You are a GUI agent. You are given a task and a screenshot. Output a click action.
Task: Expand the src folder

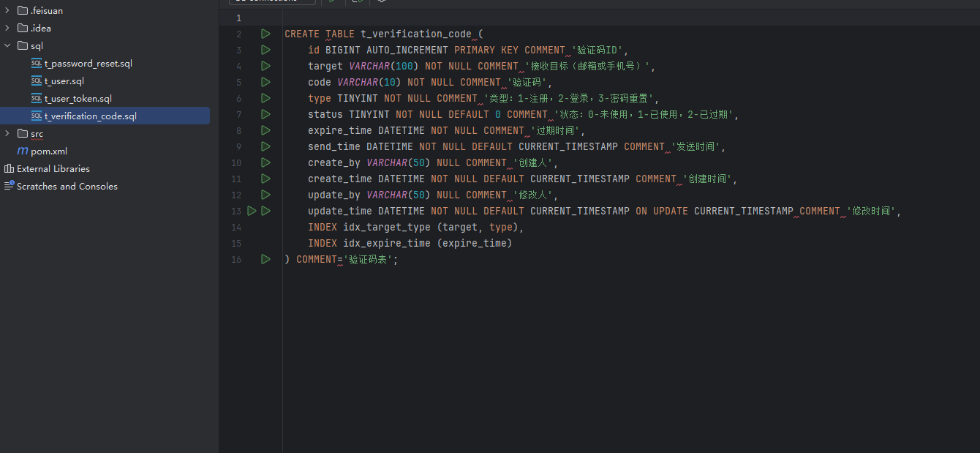(x=7, y=134)
